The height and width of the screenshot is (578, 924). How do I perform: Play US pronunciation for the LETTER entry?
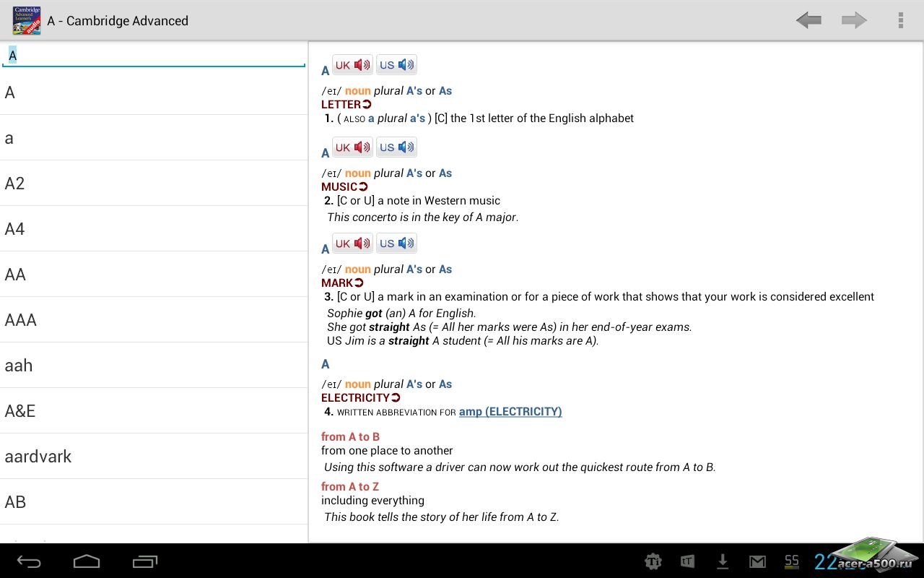click(396, 65)
